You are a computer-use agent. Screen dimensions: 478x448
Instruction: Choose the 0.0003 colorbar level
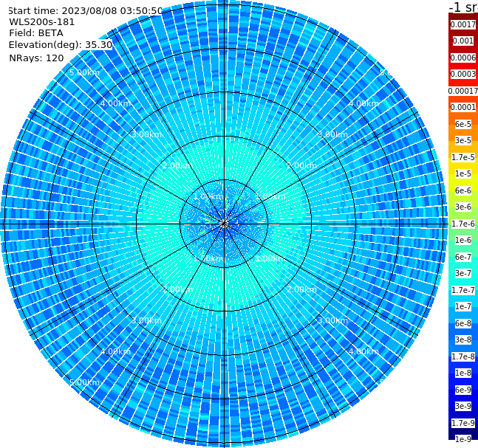[463, 74]
